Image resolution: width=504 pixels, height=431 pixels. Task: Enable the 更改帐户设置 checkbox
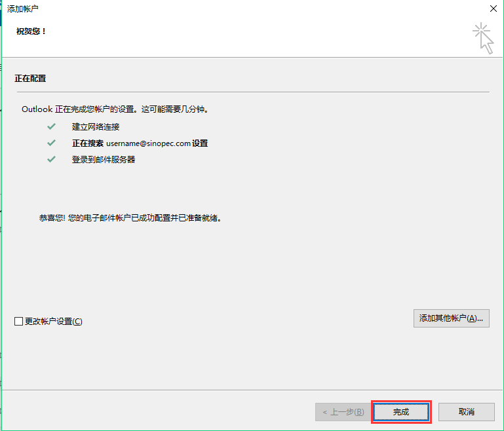coord(19,322)
